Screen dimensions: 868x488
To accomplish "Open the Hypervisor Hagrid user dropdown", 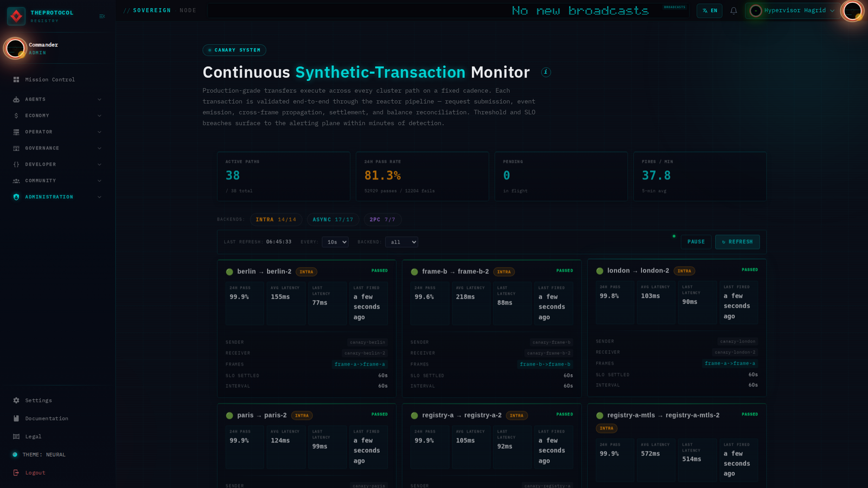I will click(x=792, y=11).
